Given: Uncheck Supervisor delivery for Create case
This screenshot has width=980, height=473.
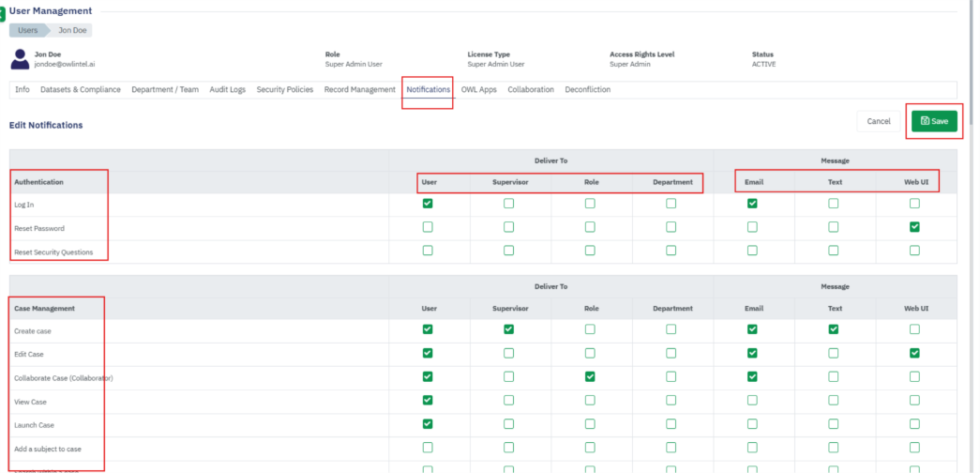Looking at the screenshot, I should click(508, 329).
